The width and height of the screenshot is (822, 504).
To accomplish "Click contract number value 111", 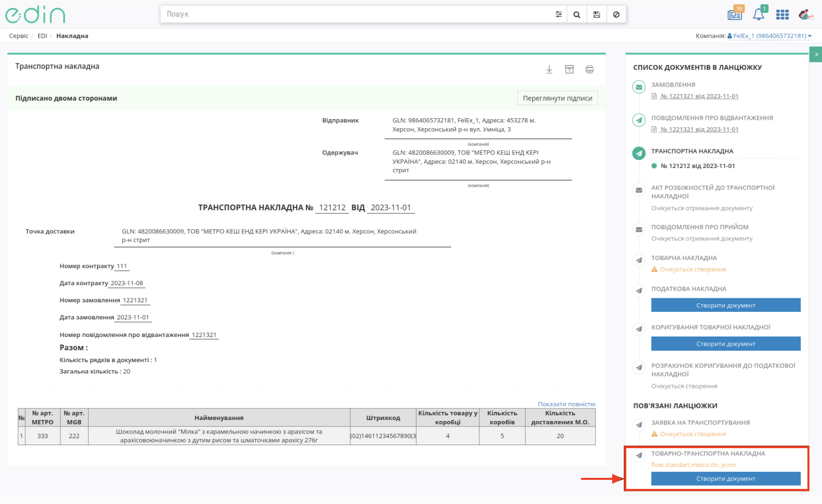I will point(122,266).
